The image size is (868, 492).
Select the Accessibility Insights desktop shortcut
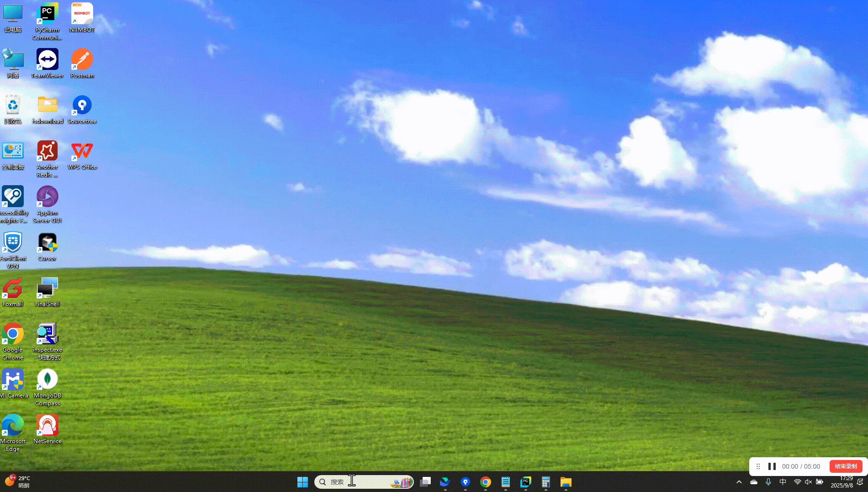click(x=13, y=205)
